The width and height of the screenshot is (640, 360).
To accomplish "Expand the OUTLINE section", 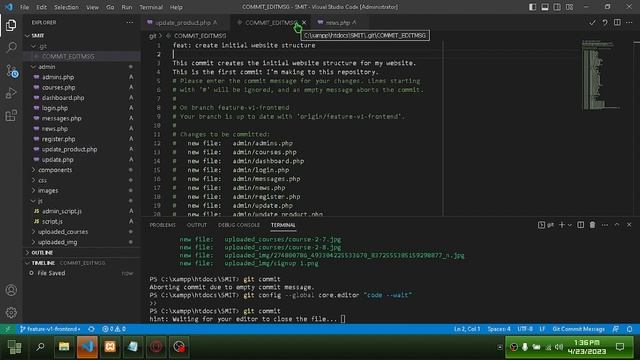I will (x=82, y=253).
